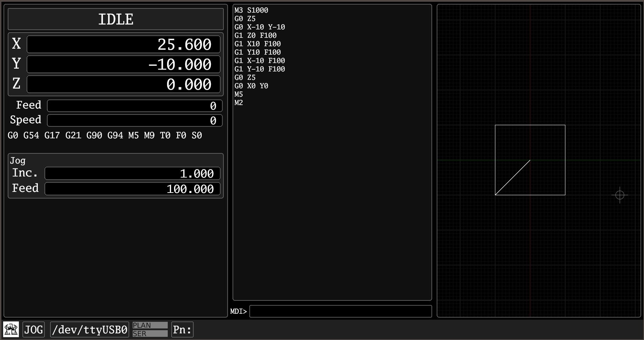Click the IDLE machine status banner
The width and height of the screenshot is (644, 340).
click(116, 19)
